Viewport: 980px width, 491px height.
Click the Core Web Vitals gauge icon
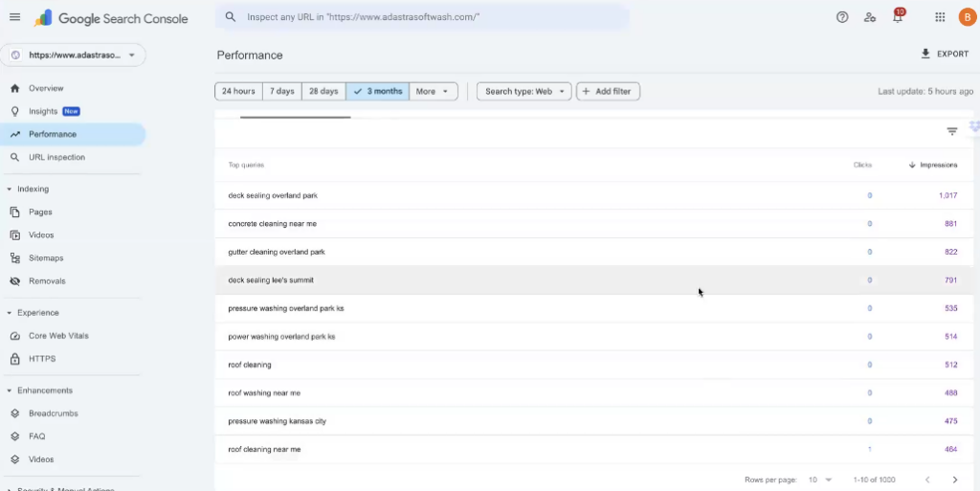[x=15, y=335]
